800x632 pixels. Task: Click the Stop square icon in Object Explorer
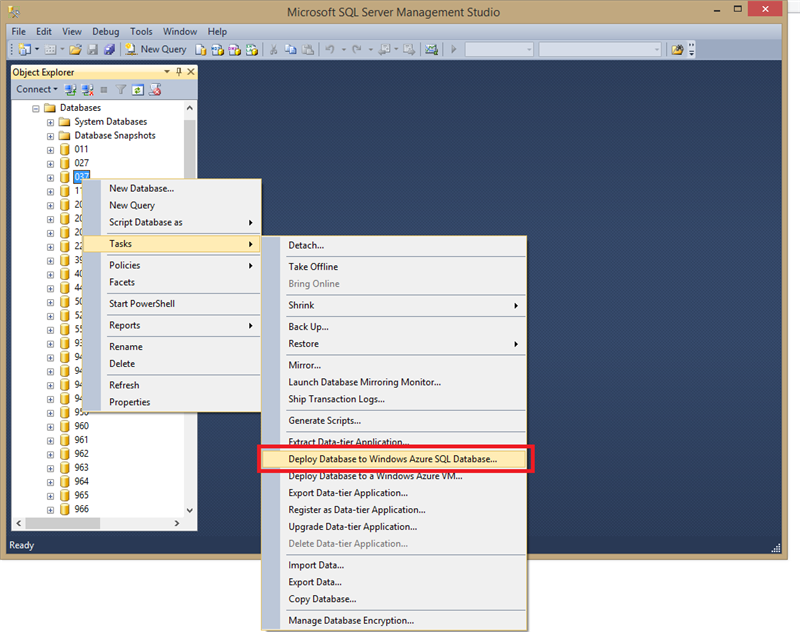(x=104, y=90)
